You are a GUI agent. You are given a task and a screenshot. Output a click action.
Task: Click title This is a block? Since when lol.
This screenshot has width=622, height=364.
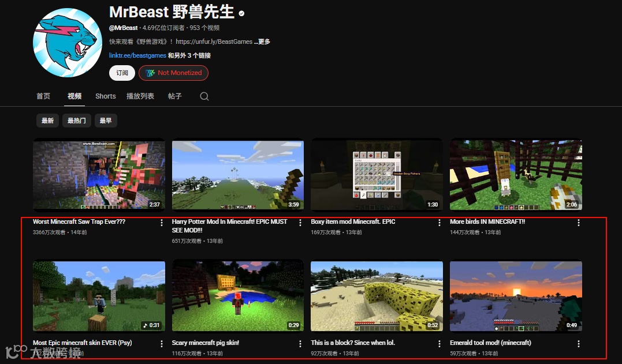[x=353, y=343]
